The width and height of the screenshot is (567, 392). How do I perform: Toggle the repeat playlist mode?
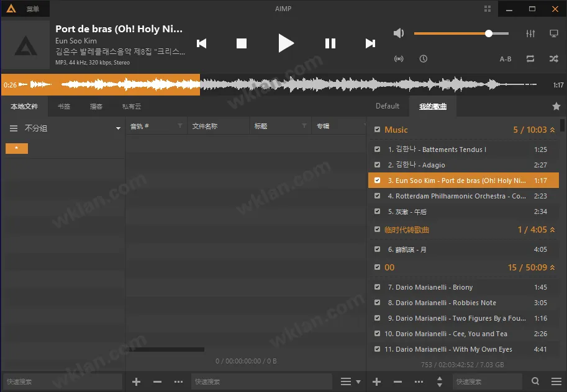tap(530, 58)
